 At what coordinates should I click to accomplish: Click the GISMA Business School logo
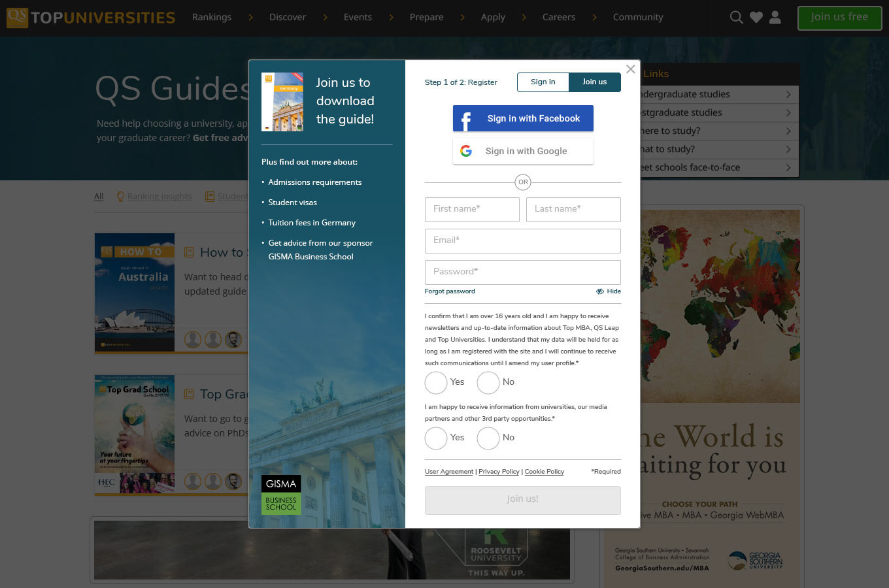click(x=281, y=495)
